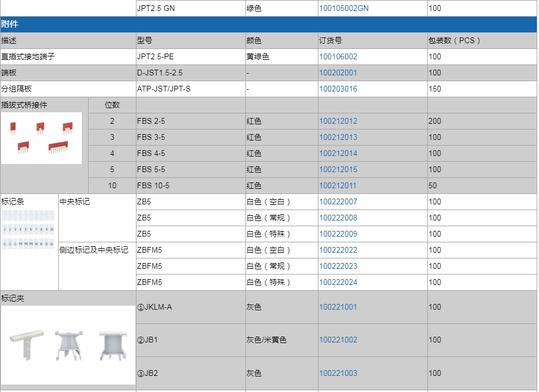Viewport: 539px width, 392px height.
Task: Open FBS 2-5 order link 100212012
Action: pos(338,121)
